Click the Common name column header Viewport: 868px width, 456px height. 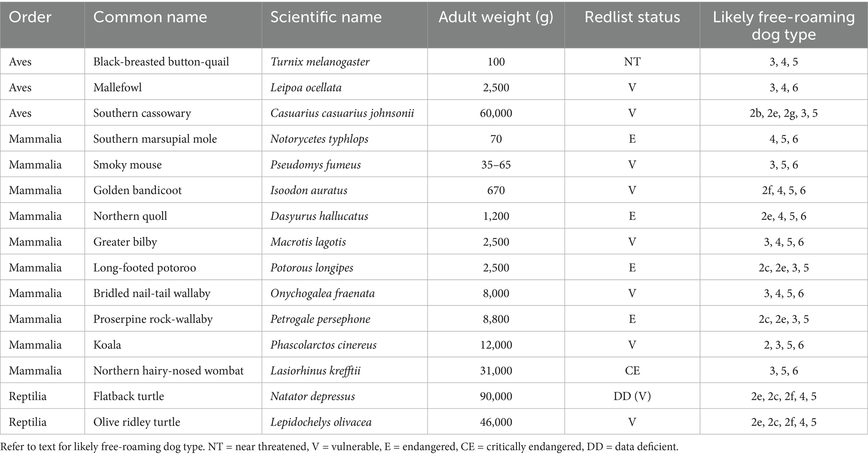click(x=150, y=17)
